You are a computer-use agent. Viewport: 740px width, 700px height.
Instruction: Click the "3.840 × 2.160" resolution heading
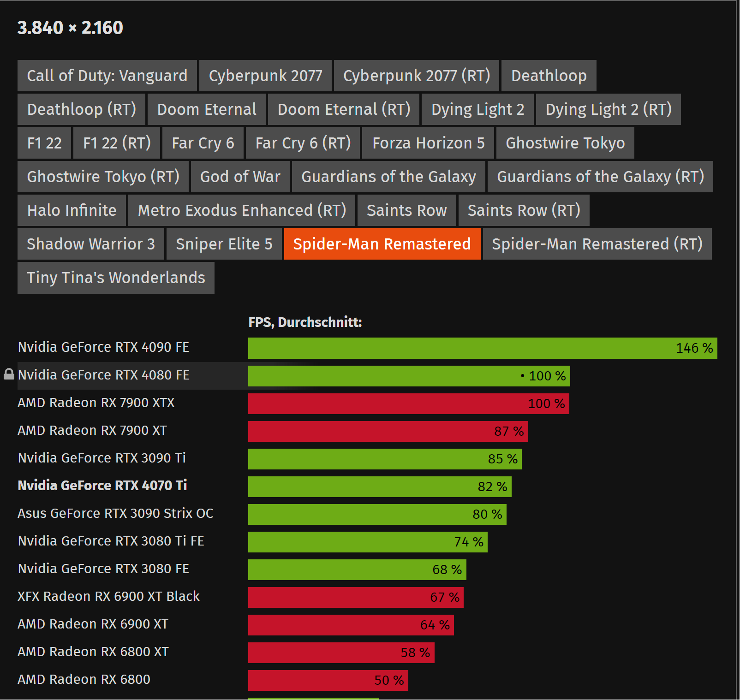[x=70, y=28]
